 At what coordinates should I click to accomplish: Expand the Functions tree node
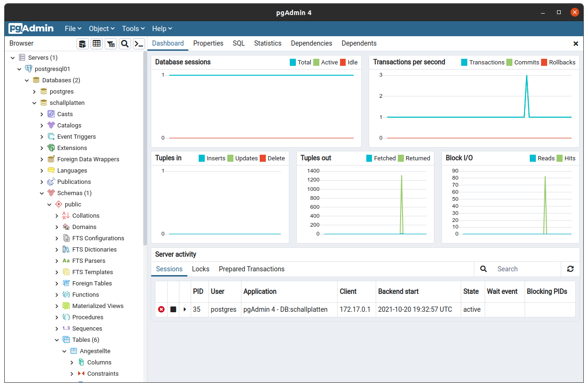(57, 295)
